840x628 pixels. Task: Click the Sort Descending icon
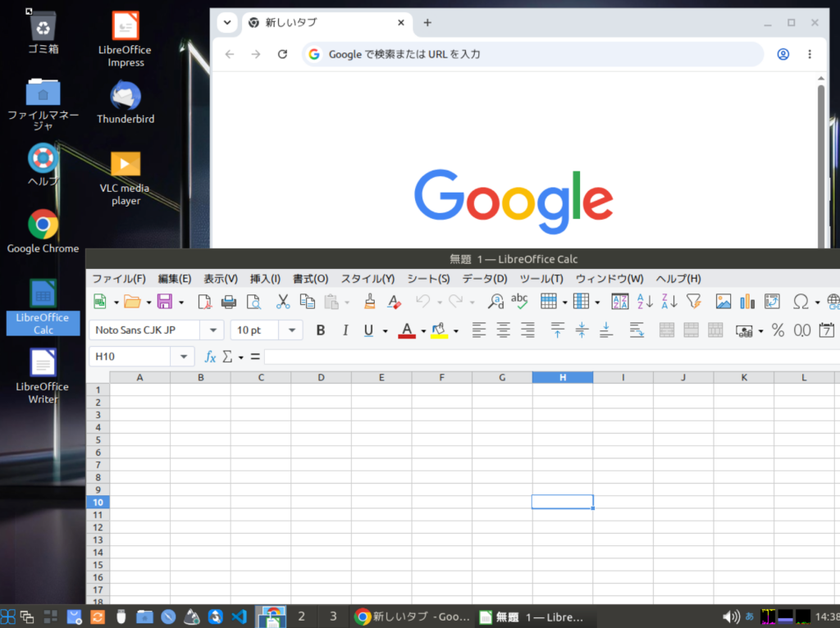pyautogui.click(x=669, y=302)
